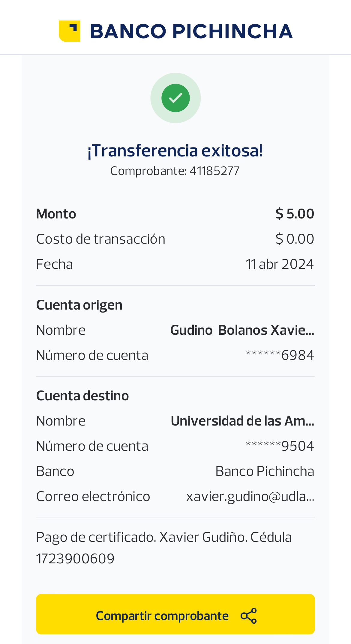Click destination account number ending 9504
The image size is (351, 644).
(x=280, y=446)
